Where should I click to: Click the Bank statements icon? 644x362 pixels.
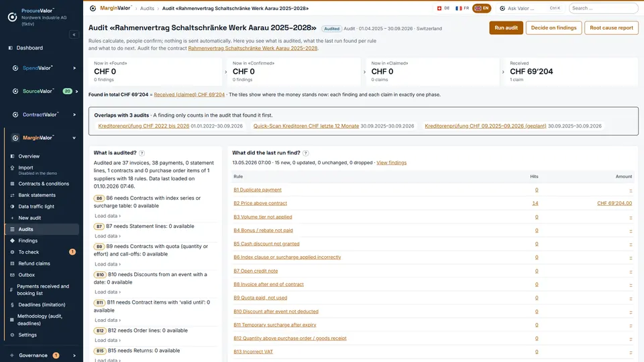point(12,195)
